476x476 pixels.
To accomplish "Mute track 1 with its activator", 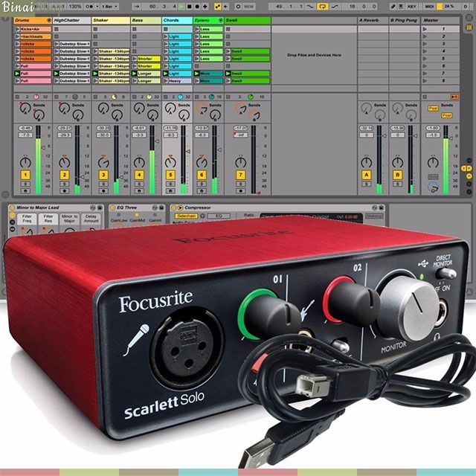I will click(x=25, y=175).
